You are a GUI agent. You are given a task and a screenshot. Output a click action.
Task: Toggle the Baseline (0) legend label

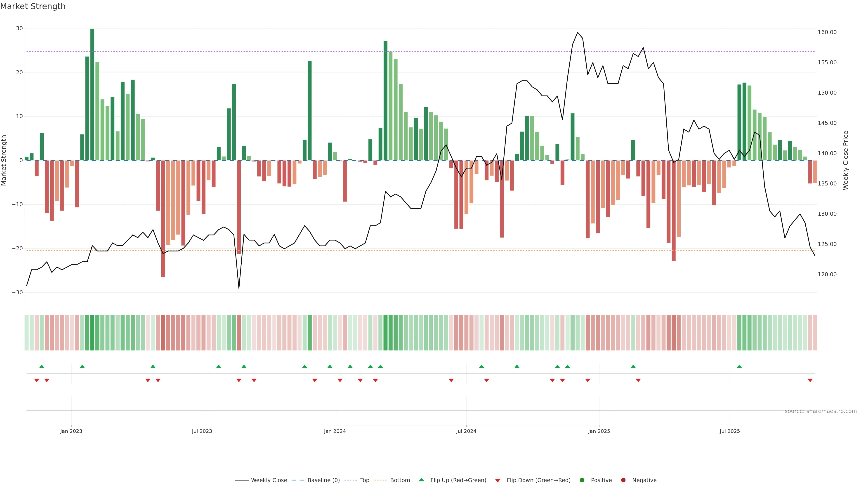tap(323, 480)
